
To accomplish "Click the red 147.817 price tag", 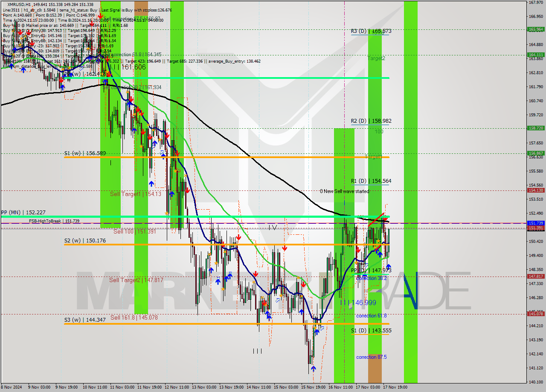I will (536, 276).
